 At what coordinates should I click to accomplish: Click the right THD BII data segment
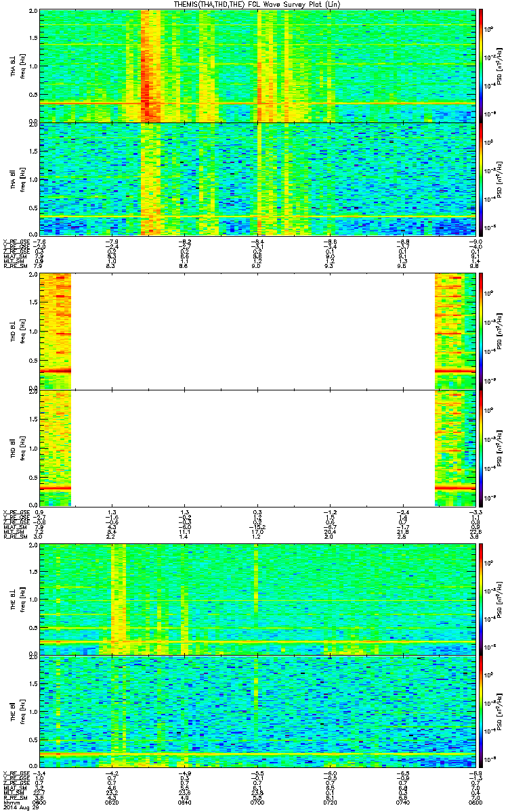coord(454,448)
